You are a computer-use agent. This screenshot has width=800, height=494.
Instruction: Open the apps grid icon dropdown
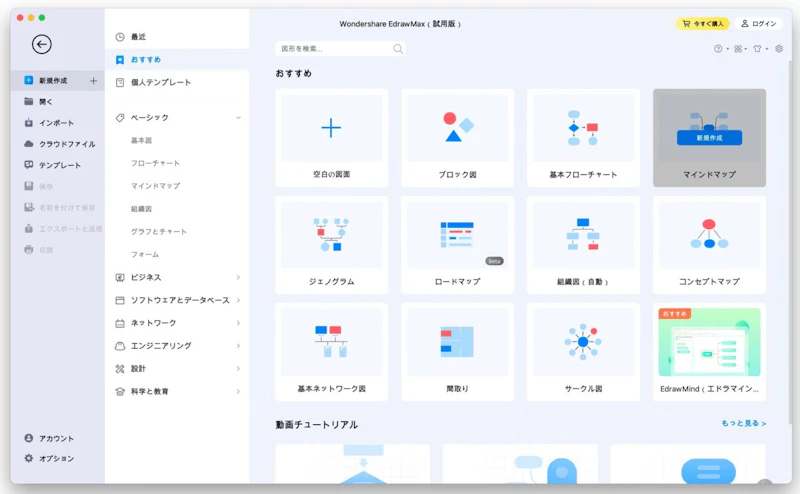tap(740, 49)
